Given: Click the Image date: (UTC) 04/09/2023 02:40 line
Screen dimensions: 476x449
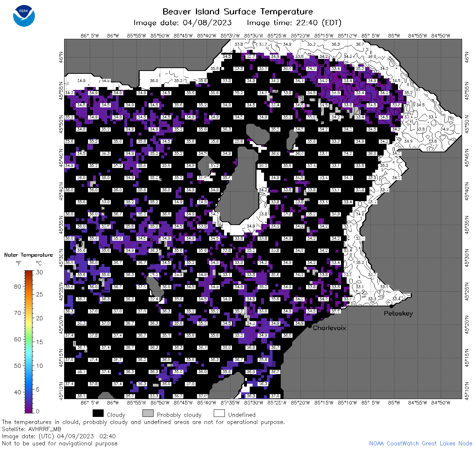Looking at the screenshot, I should tap(59, 436).
